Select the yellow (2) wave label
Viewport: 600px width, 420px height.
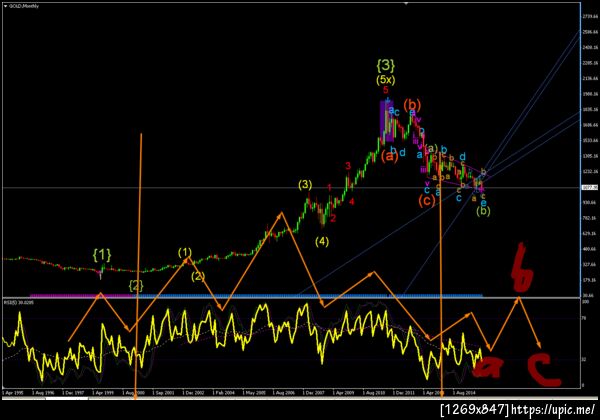click(x=198, y=276)
